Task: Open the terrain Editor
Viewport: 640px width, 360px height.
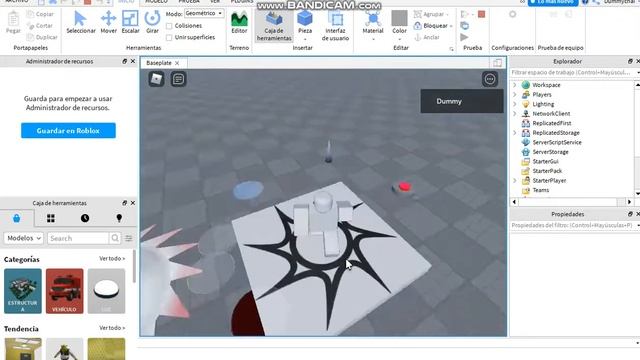Action: tap(239, 22)
